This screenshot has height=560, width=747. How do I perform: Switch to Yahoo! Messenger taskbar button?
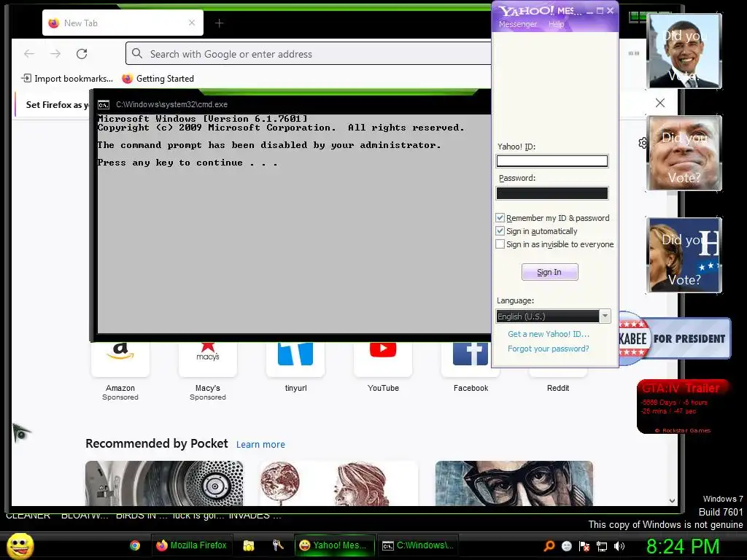click(x=334, y=545)
